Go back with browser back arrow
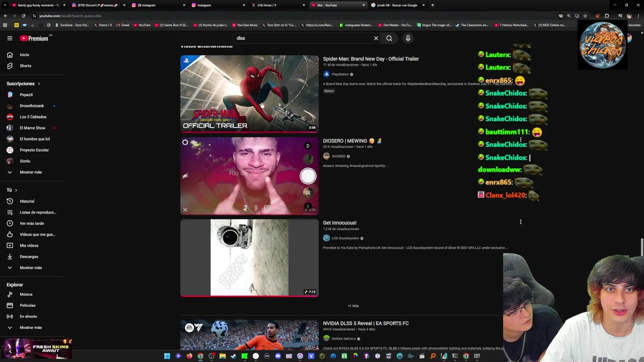644x362 pixels. 5,16
